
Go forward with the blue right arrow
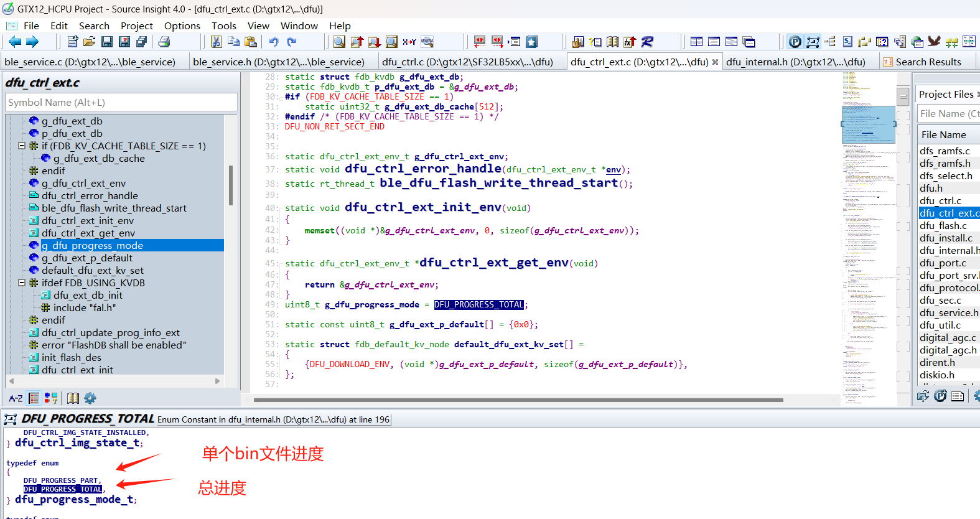32,42
